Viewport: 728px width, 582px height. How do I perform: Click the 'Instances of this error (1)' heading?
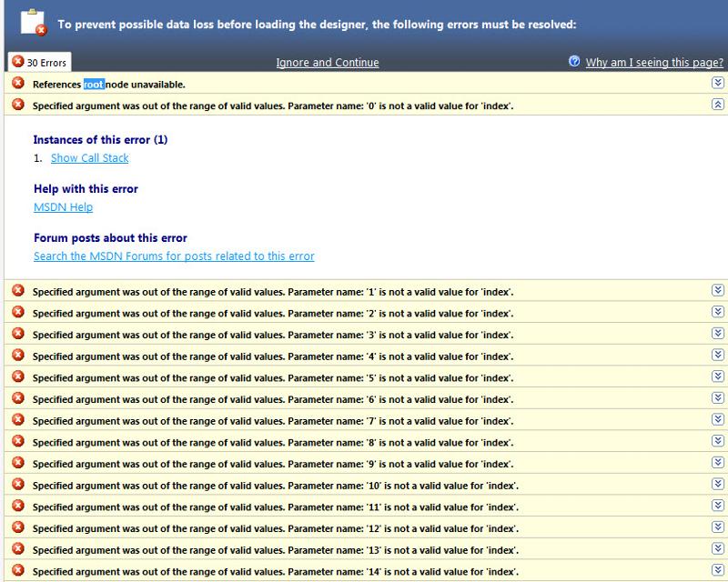[100, 140]
